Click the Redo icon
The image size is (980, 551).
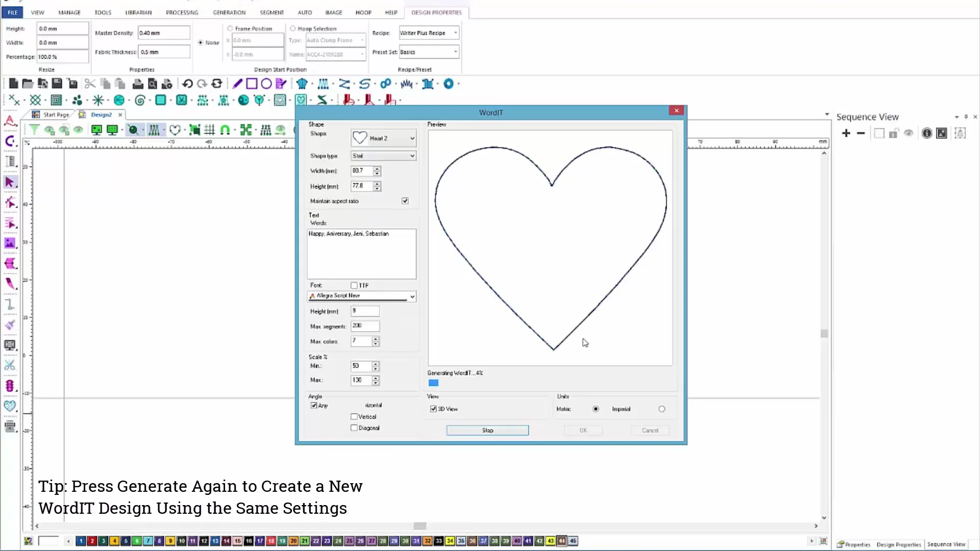pyautogui.click(x=202, y=83)
